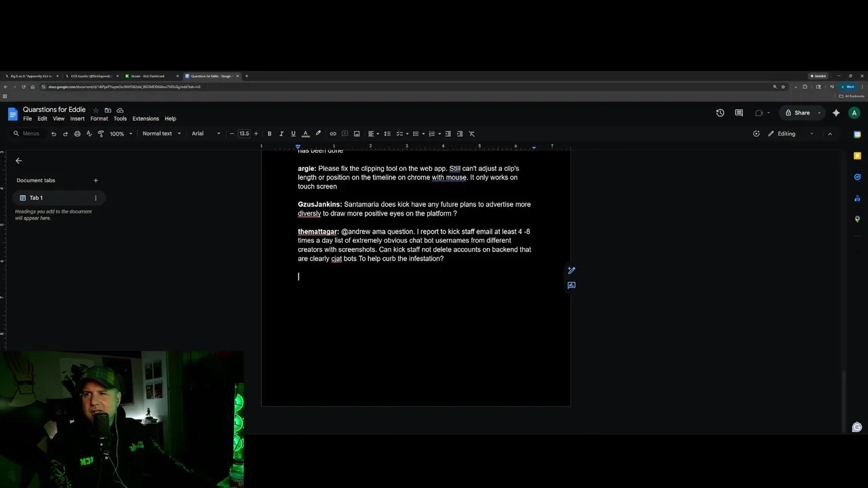Open Google Calendar side panel

(857, 134)
